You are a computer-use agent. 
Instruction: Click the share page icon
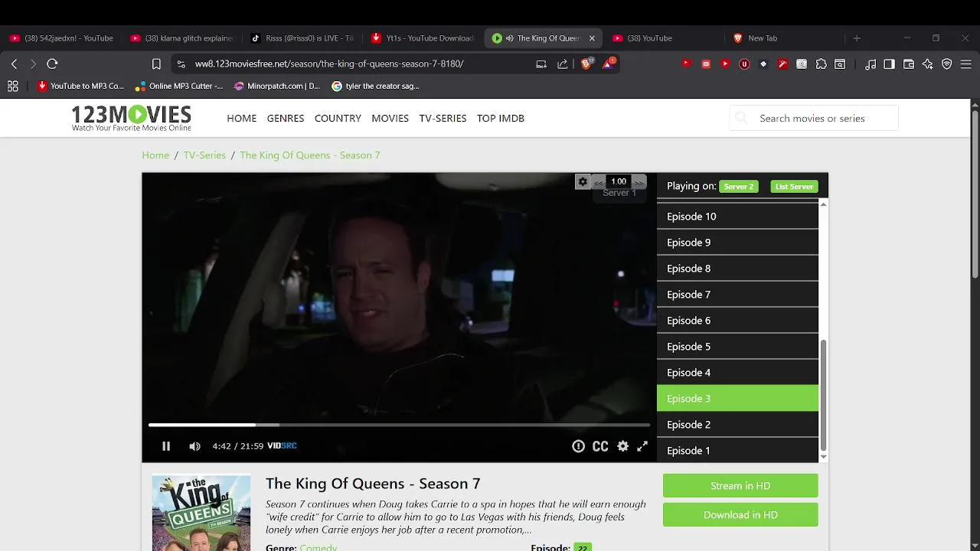coord(563,64)
